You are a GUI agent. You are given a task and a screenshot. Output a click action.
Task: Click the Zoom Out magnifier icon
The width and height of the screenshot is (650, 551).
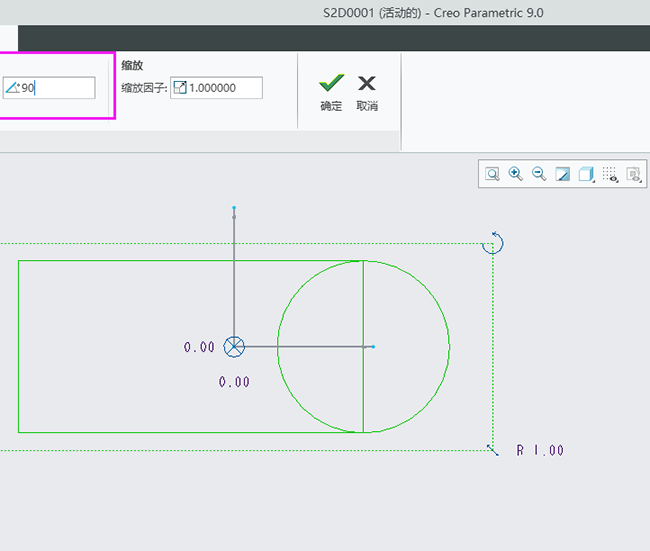[x=539, y=174]
